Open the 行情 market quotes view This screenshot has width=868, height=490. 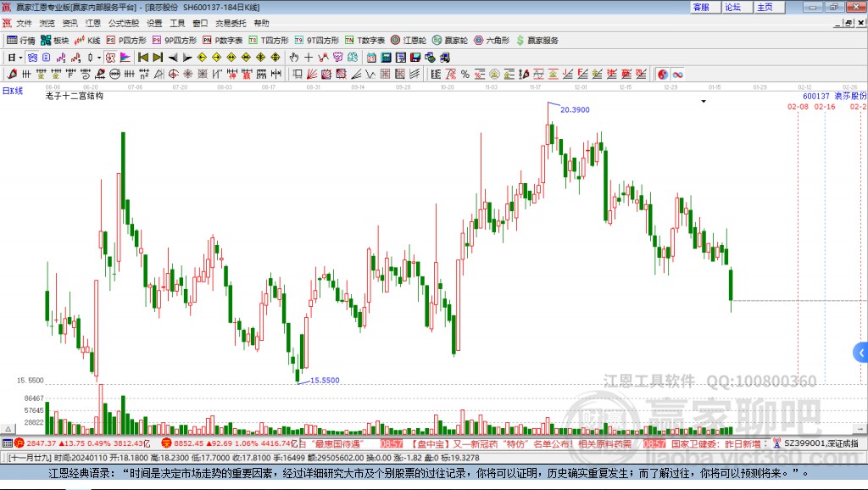pos(21,41)
